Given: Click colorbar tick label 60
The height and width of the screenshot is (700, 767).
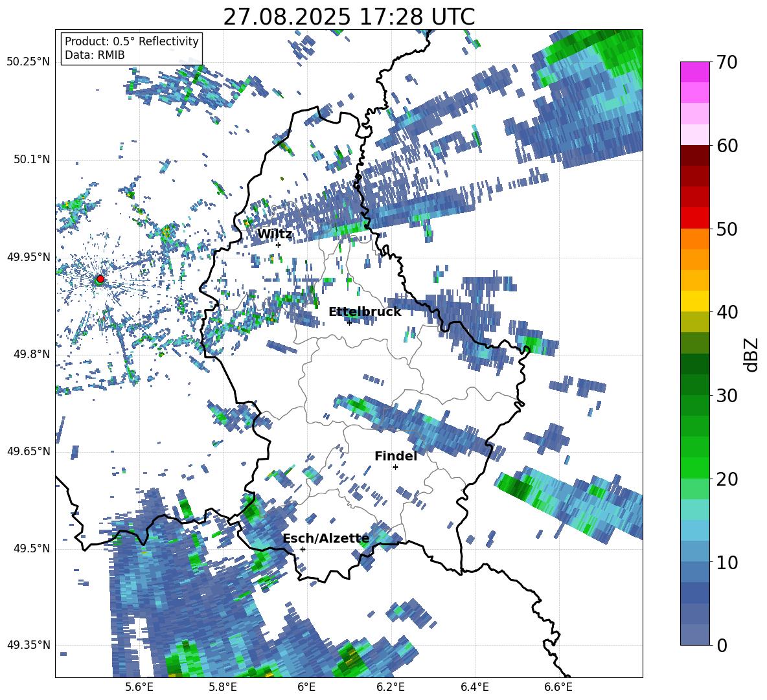Looking at the screenshot, I should click(x=727, y=146).
